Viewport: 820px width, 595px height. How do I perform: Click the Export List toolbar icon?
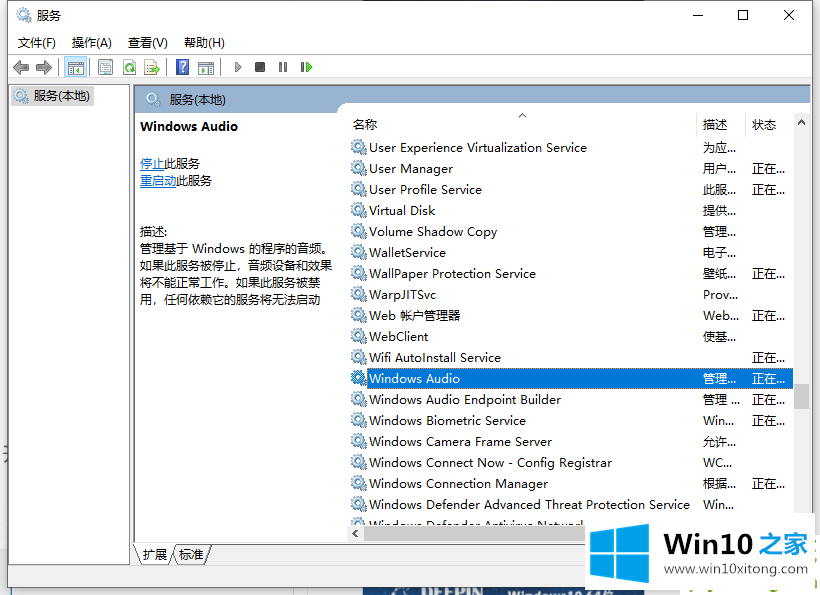click(152, 67)
